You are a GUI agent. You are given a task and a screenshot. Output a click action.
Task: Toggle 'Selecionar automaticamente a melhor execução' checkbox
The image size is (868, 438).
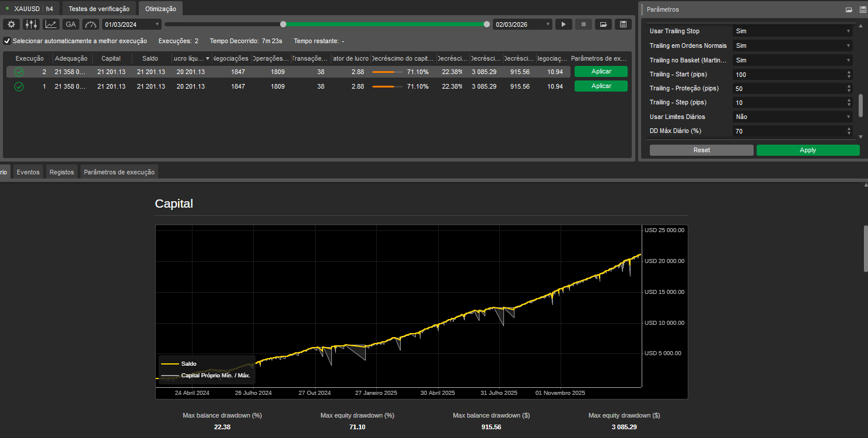7,41
